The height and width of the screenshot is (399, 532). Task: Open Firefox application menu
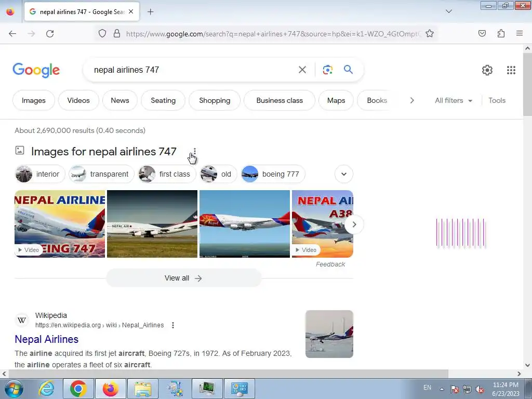pos(520,33)
